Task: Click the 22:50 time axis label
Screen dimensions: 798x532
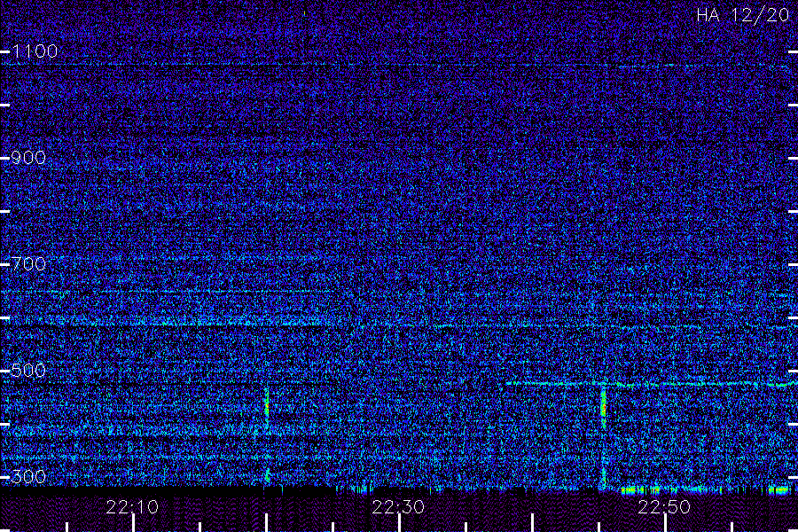Action: pyautogui.click(x=664, y=507)
